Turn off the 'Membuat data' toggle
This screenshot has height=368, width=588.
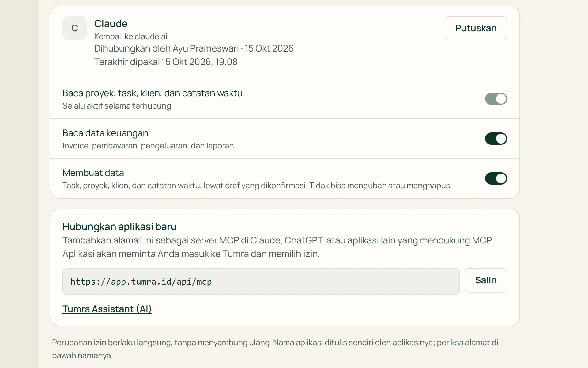pyautogui.click(x=496, y=178)
